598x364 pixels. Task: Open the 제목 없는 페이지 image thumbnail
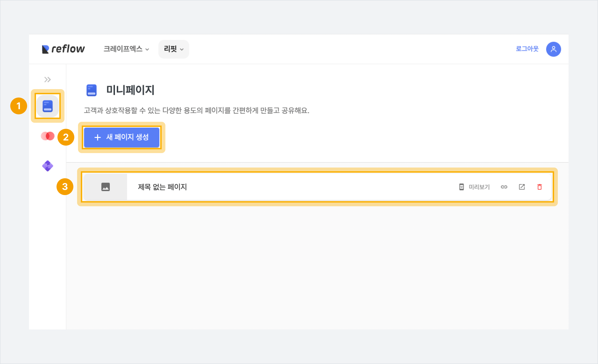tap(105, 187)
